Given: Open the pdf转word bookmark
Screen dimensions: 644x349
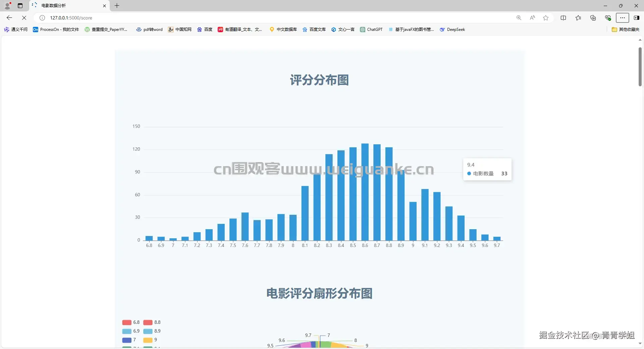Looking at the screenshot, I should point(149,30).
